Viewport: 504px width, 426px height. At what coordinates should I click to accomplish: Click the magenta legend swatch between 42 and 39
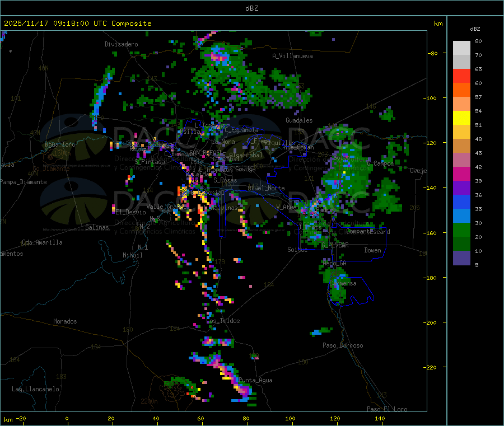pos(461,174)
